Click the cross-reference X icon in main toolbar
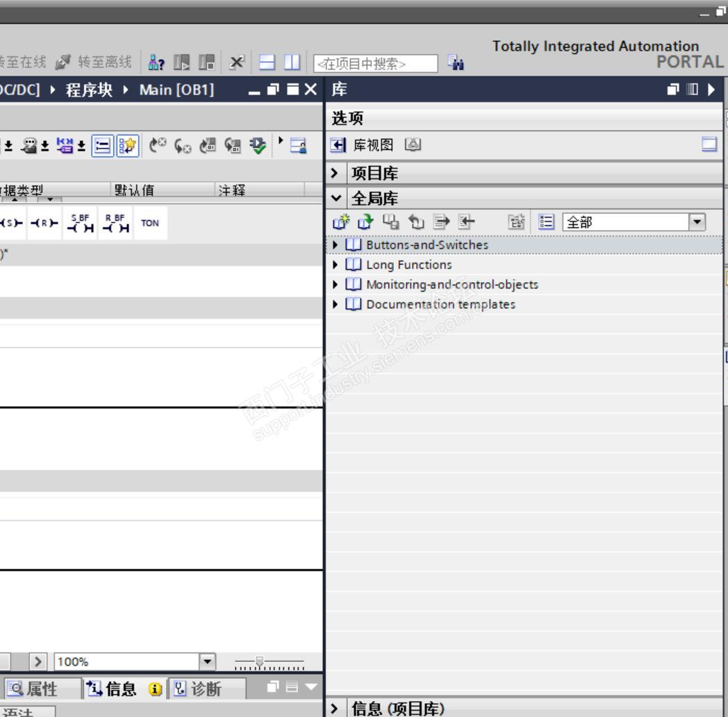 (237, 63)
